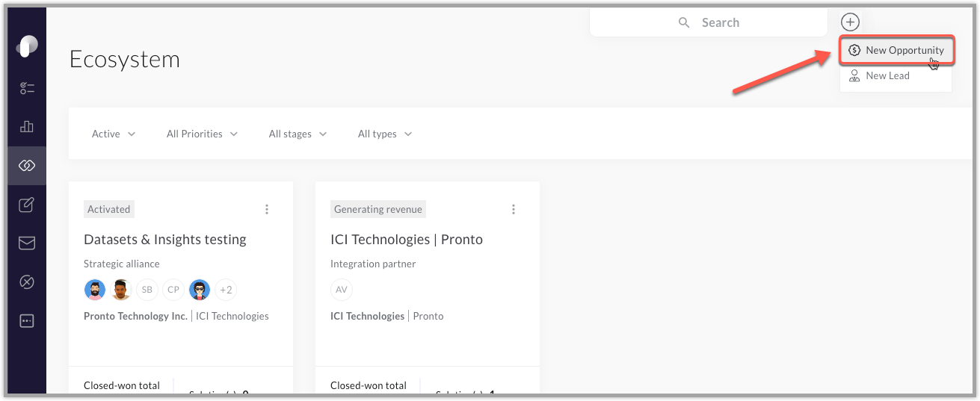Image resolution: width=980 pixels, height=401 pixels.
Task: Click the search magnifier icon
Action: [684, 23]
